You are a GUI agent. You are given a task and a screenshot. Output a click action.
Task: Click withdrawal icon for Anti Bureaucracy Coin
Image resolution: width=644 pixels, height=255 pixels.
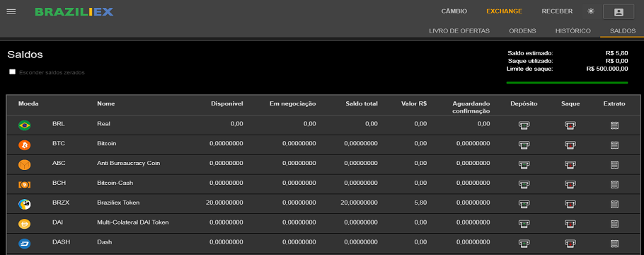[x=570, y=164]
